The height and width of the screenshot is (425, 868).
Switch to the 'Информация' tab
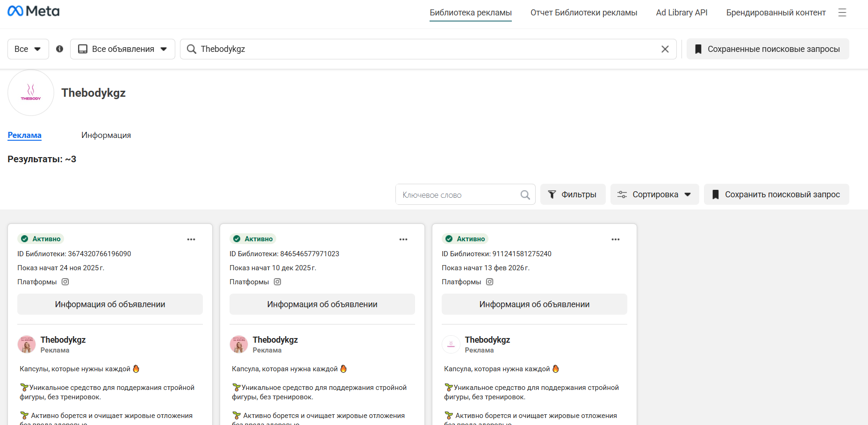[106, 135]
